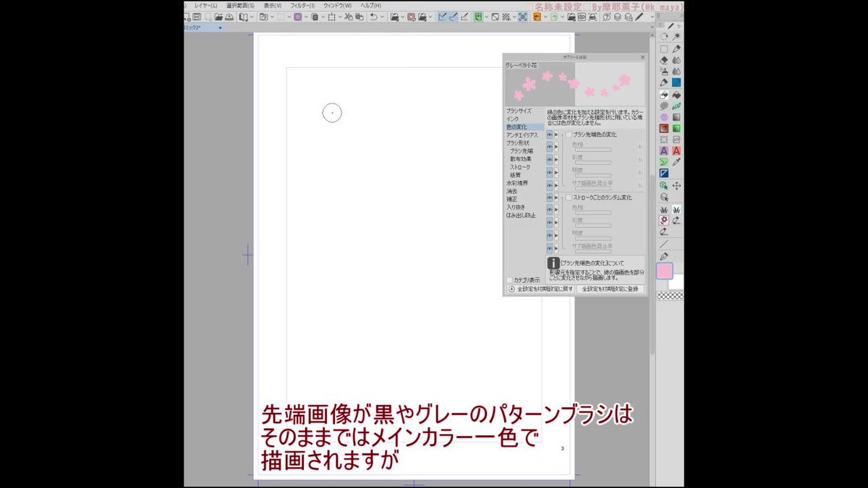Select the 散布効果 category in the list
The image size is (868, 488).
coord(520,159)
